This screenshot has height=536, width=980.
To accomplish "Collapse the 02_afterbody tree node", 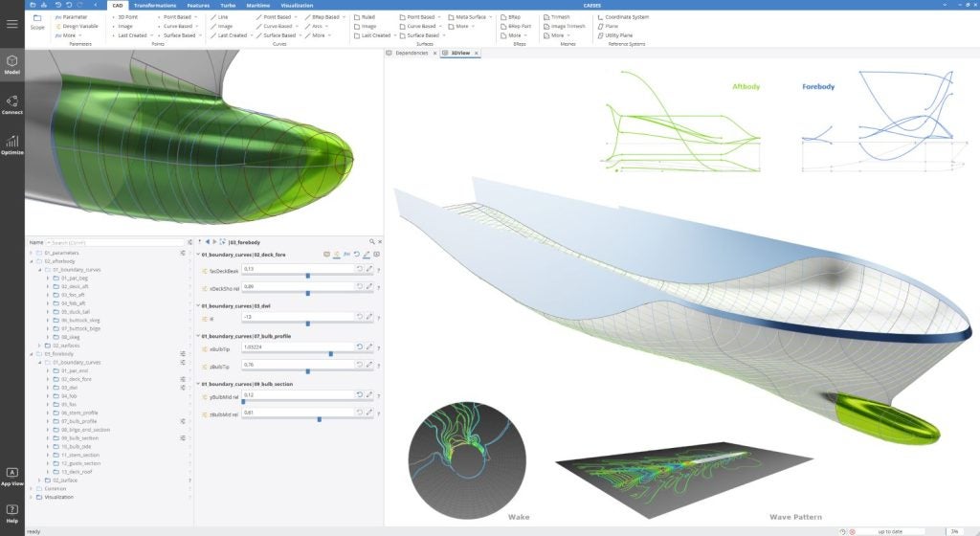I will [x=33, y=260].
